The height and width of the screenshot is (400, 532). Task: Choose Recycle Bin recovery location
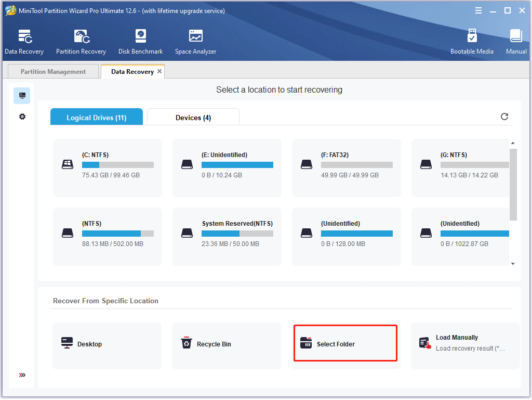227,346
